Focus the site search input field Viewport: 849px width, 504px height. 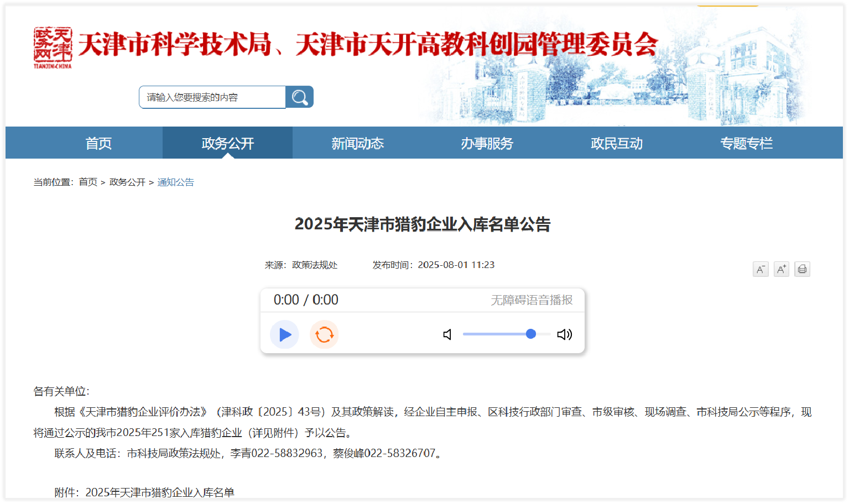(212, 97)
